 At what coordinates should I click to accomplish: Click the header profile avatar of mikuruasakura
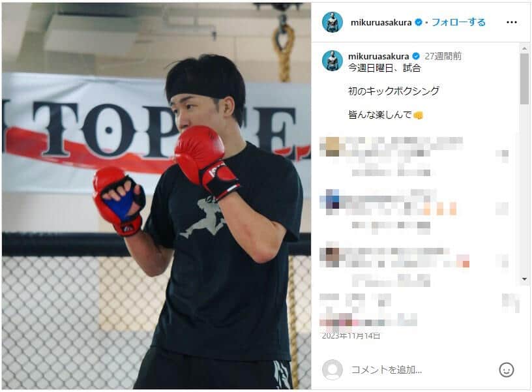click(332, 22)
